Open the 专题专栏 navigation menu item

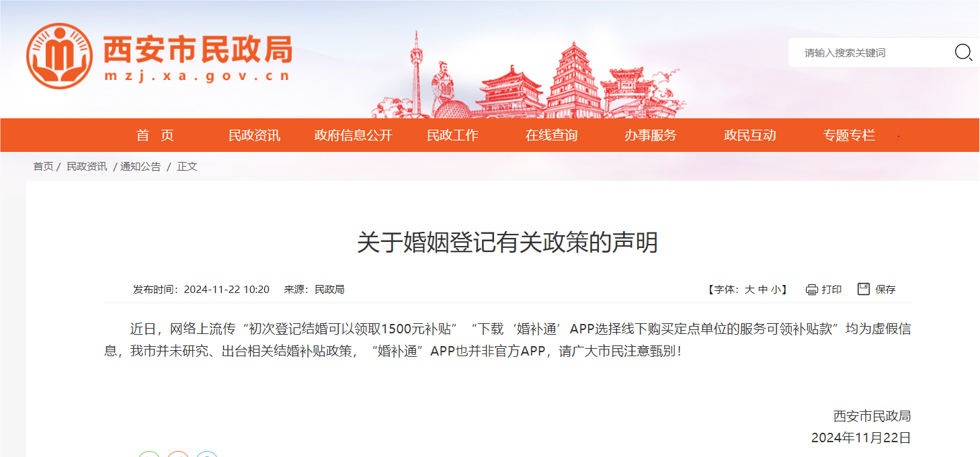click(x=849, y=135)
